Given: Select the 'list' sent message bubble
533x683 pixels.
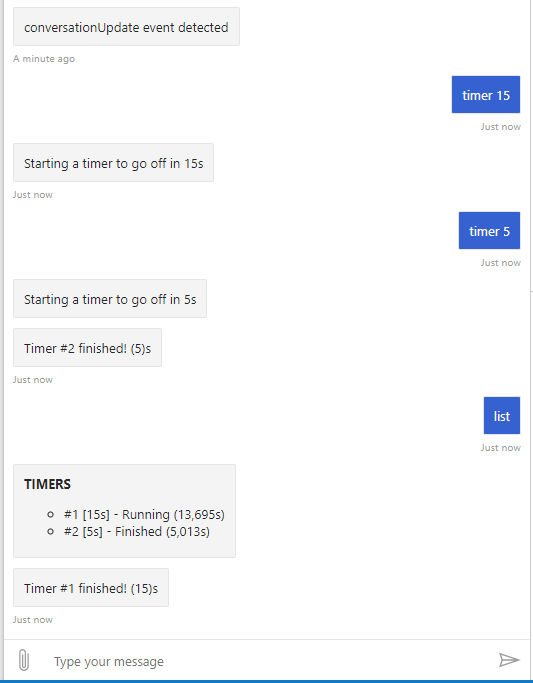Looking at the screenshot, I should click(502, 416).
